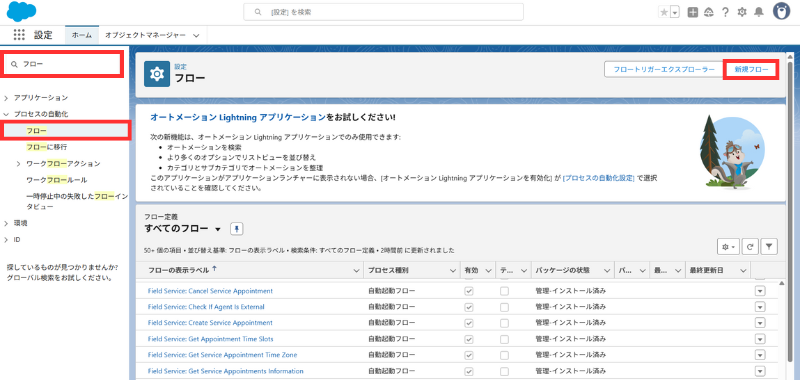
Task: Open オブジェクトマネージャー tab dropdown chevron
Action: pyautogui.click(x=196, y=35)
